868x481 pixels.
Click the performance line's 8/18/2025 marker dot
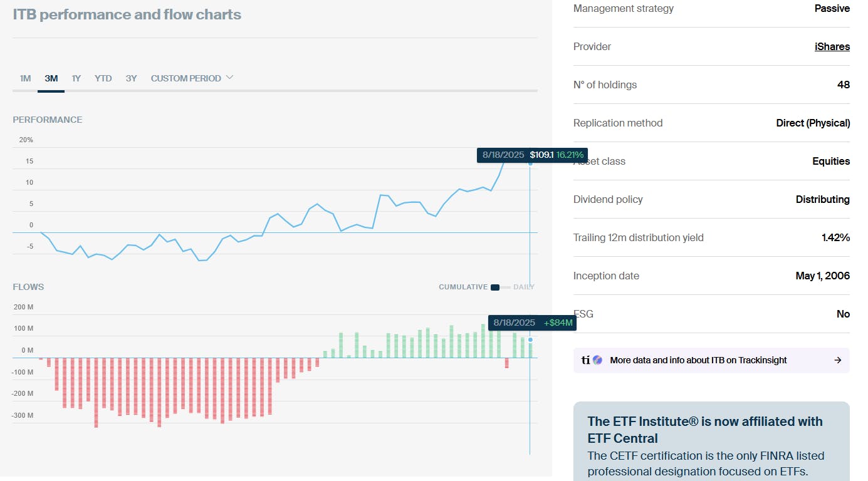click(530, 163)
